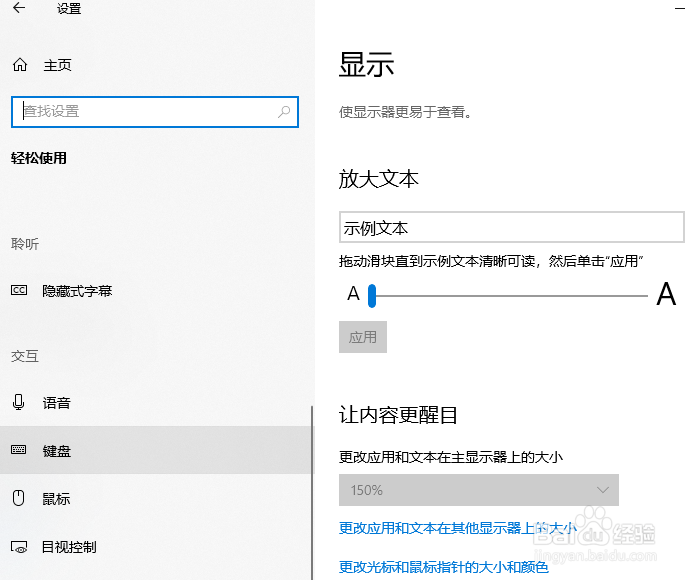
Task: Select 键盘 in the sidebar
Action: (156, 450)
